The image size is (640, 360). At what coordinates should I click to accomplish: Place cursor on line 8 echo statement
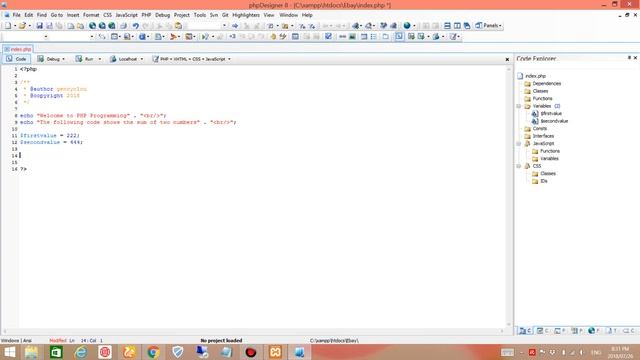click(x=93, y=116)
